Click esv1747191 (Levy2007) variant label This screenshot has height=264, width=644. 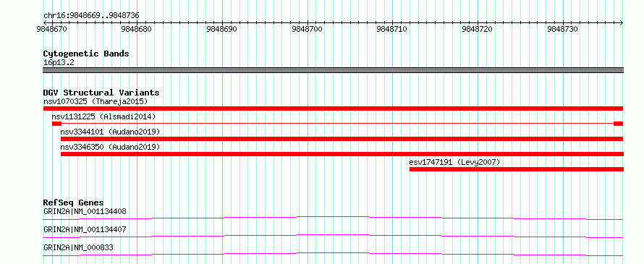(x=454, y=162)
